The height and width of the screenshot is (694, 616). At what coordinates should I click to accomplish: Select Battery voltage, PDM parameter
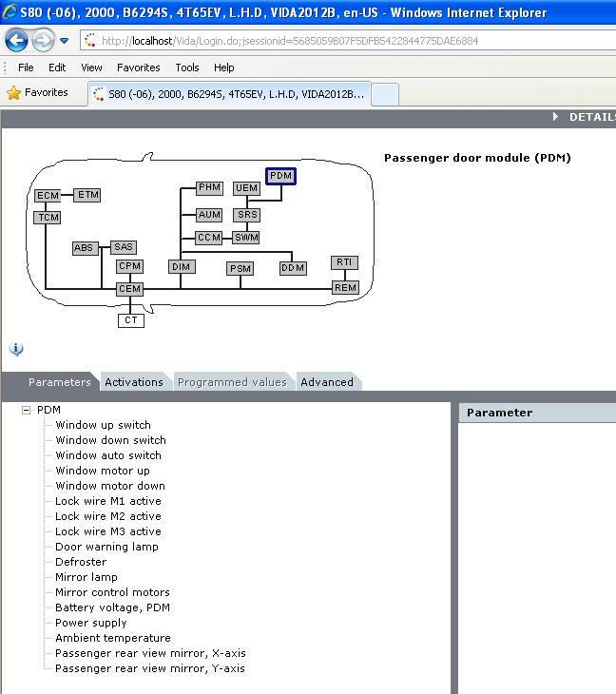coord(112,607)
